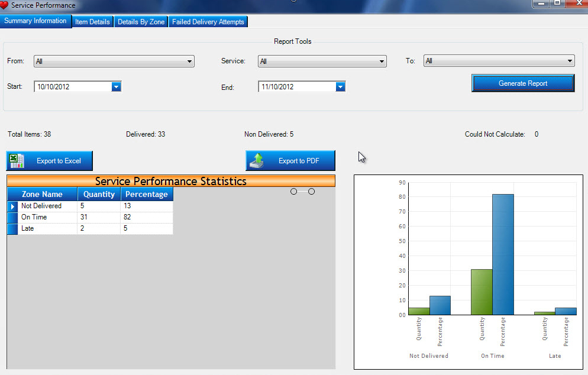This screenshot has width=588, height=375.
Task: Open the Details By Zone tab
Action: click(141, 22)
